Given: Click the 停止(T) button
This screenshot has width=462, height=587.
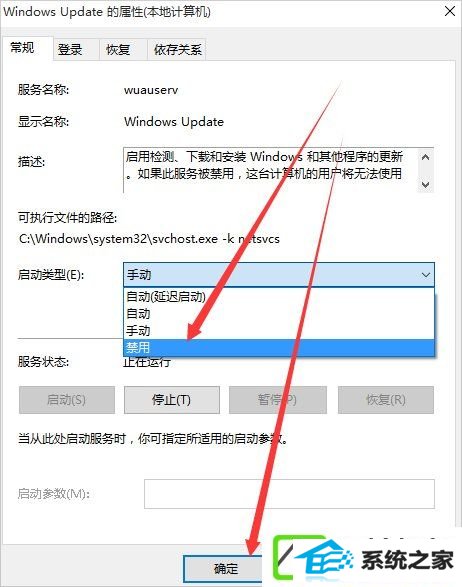Looking at the screenshot, I should coord(172,400).
